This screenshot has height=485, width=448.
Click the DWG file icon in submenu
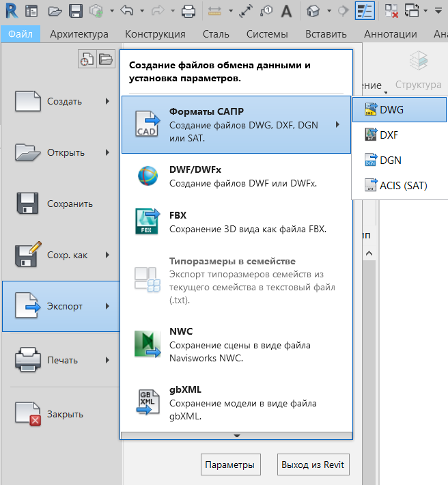(x=371, y=109)
